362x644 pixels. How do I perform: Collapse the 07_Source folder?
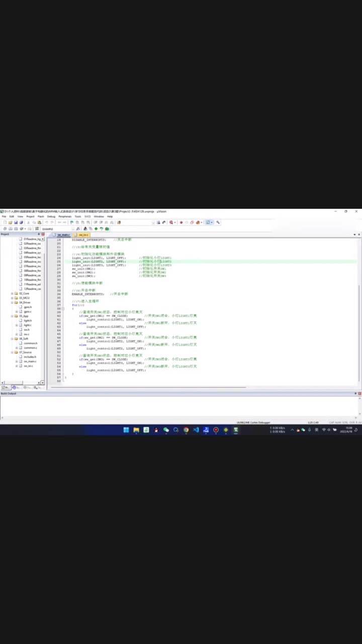pos(12,352)
